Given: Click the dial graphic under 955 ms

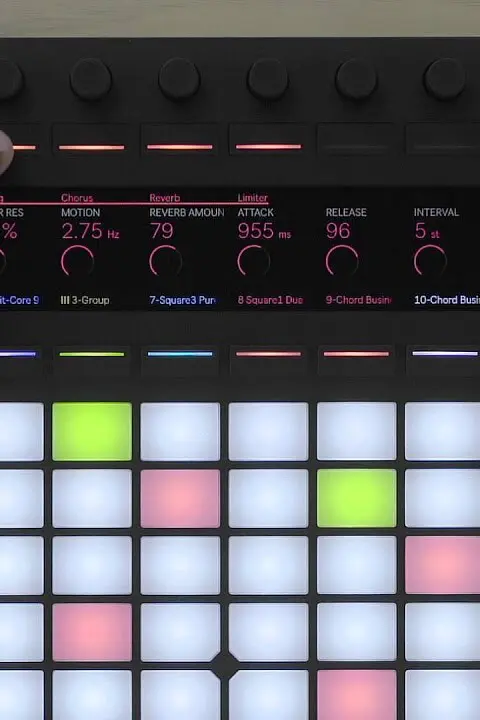Looking at the screenshot, I should tap(254, 261).
